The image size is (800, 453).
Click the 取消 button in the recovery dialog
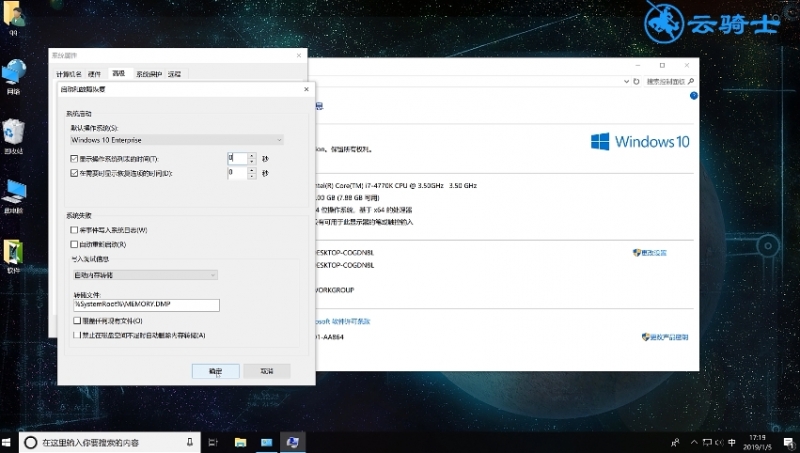(267, 371)
